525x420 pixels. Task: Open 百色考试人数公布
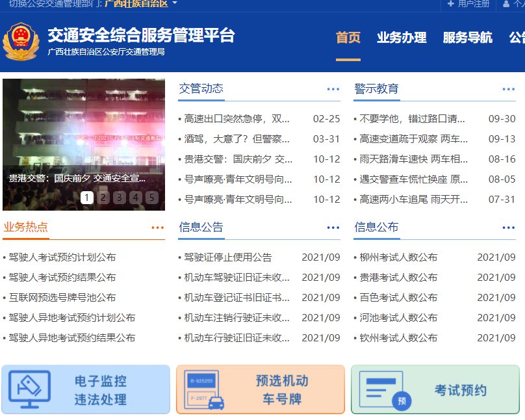398,297
